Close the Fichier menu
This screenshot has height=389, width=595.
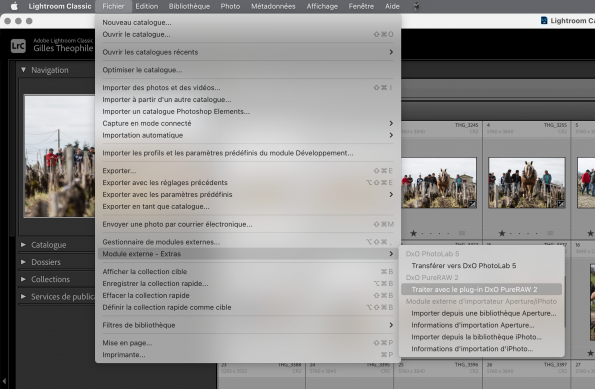[113, 6]
